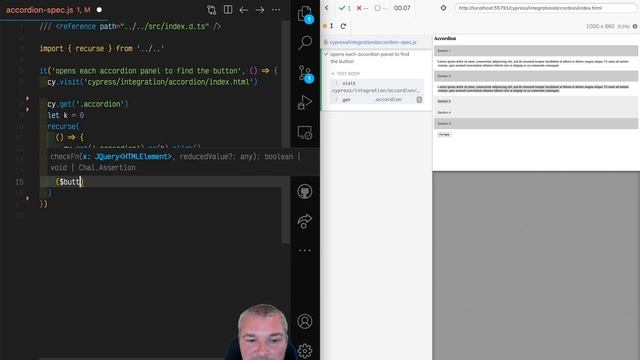Screen dimensions: 640x360
Task: Click the reference path comment line
Action: tap(130, 27)
